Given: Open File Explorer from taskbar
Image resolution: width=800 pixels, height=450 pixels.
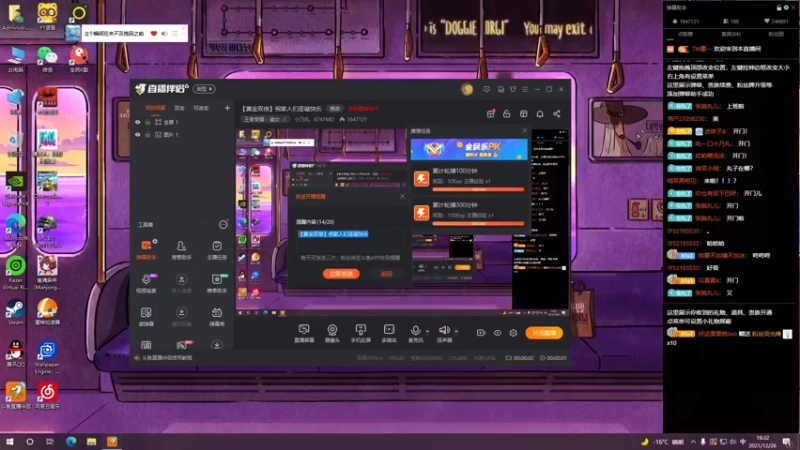Looking at the screenshot, I should [x=91, y=442].
